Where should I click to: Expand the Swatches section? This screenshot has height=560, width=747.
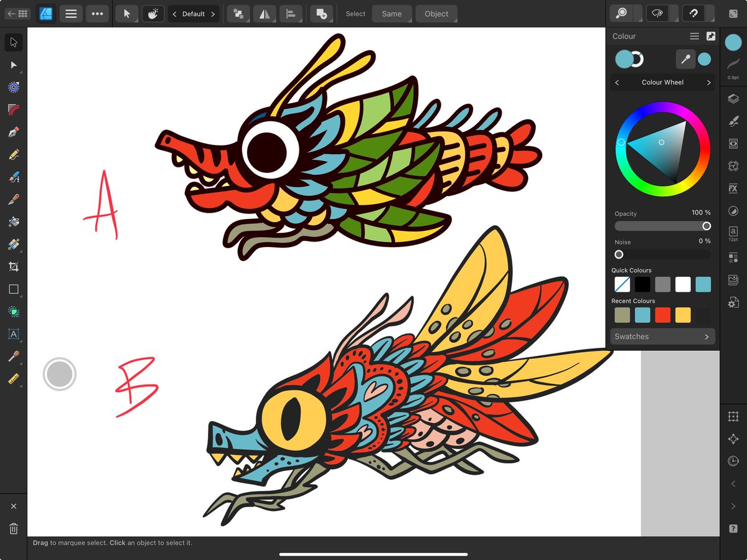tap(662, 337)
